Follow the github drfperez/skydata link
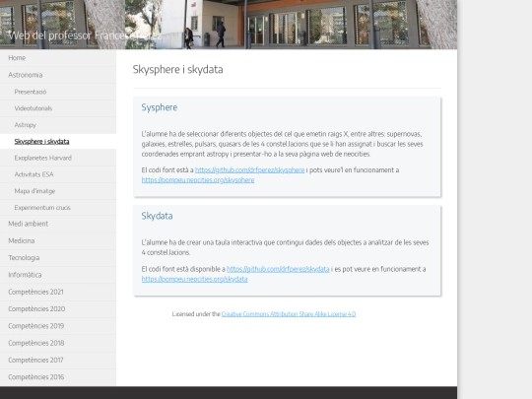The width and height of the screenshot is (532, 399). click(x=278, y=269)
